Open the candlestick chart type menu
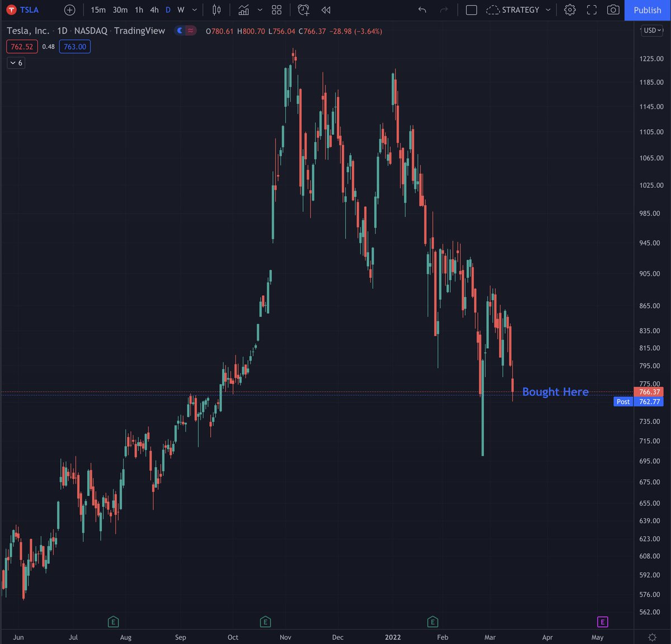Image resolution: width=671 pixels, height=644 pixels. [217, 10]
